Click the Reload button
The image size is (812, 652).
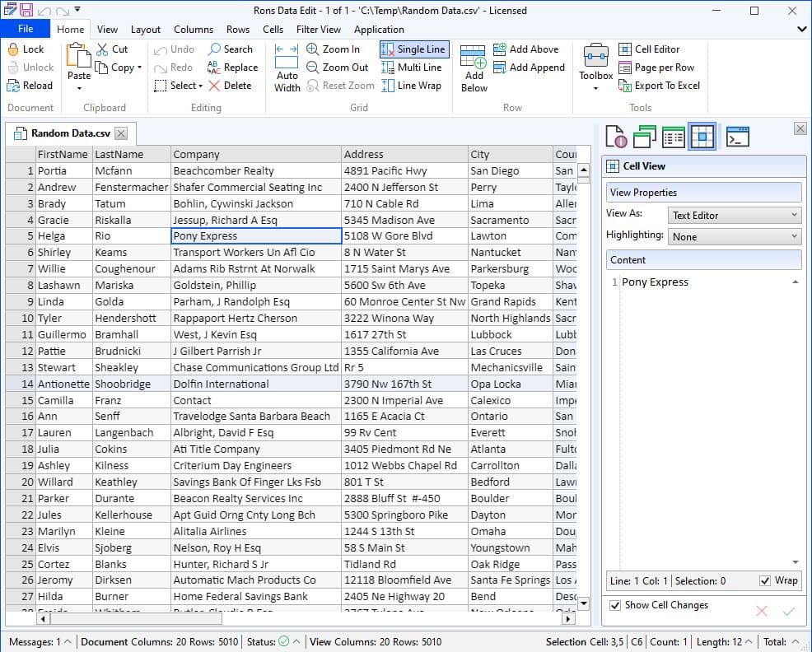pos(30,86)
